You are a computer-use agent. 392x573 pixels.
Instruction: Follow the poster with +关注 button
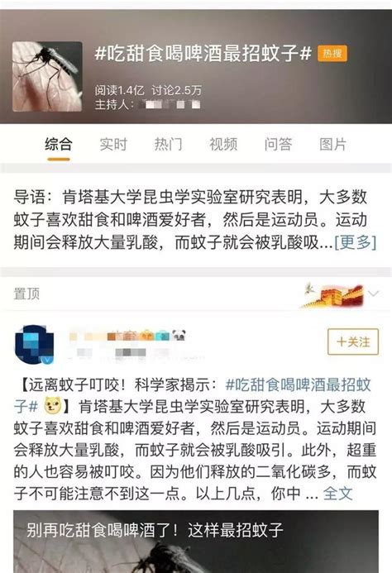[x=353, y=341]
